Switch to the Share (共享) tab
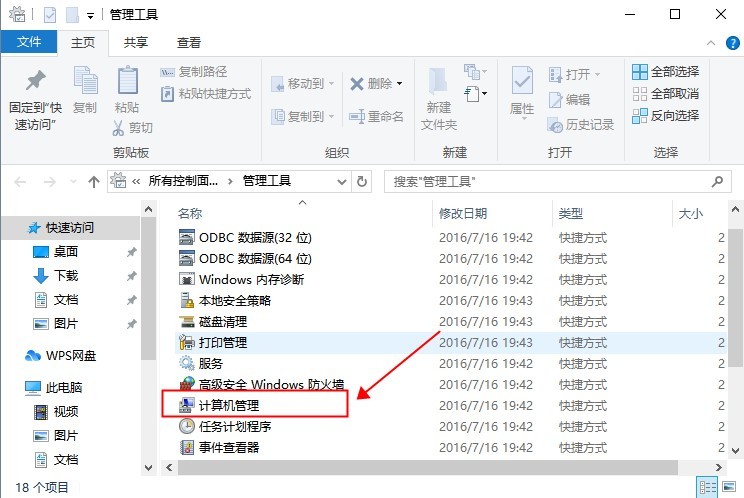 tap(136, 43)
